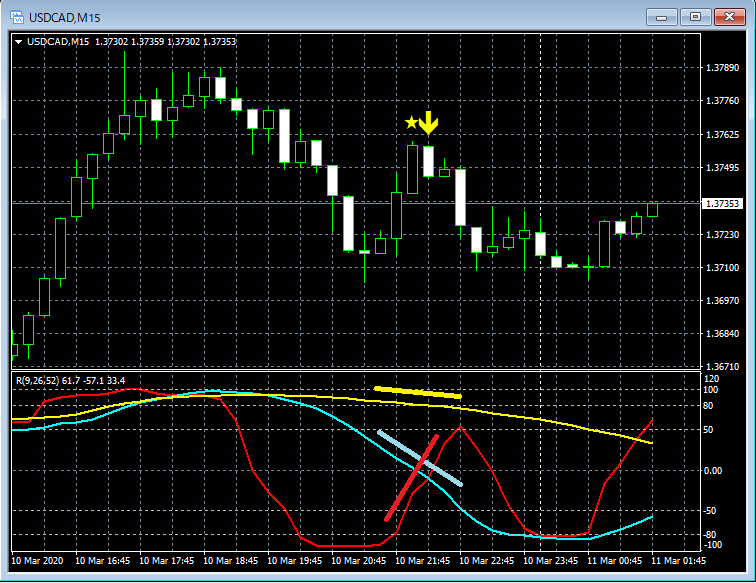Click the yellow down arrow sell signal
The image size is (756, 583).
(x=428, y=123)
